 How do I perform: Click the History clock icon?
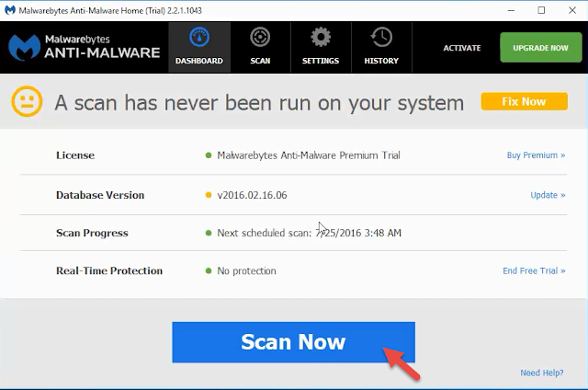tap(381, 37)
